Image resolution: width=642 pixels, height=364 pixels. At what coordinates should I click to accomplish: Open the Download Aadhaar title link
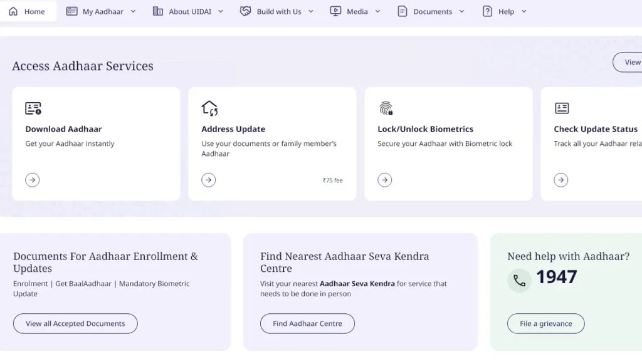(x=63, y=129)
